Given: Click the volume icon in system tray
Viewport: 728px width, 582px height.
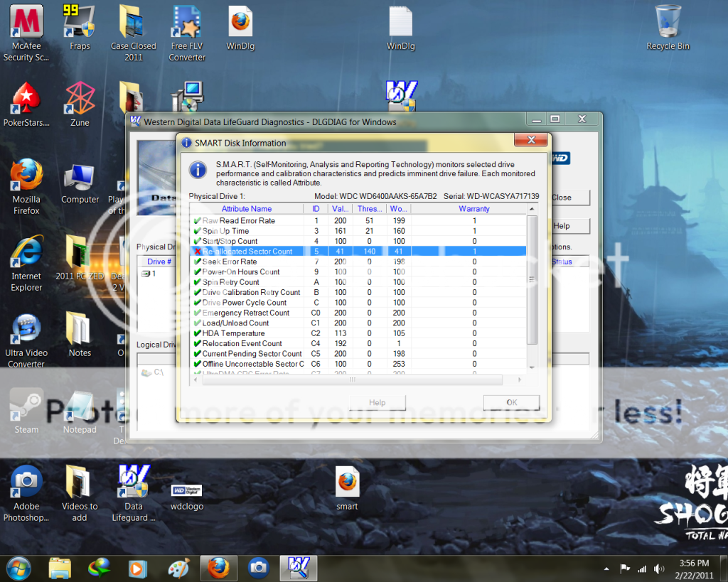Looking at the screenshot, I should tap(658, 568).
